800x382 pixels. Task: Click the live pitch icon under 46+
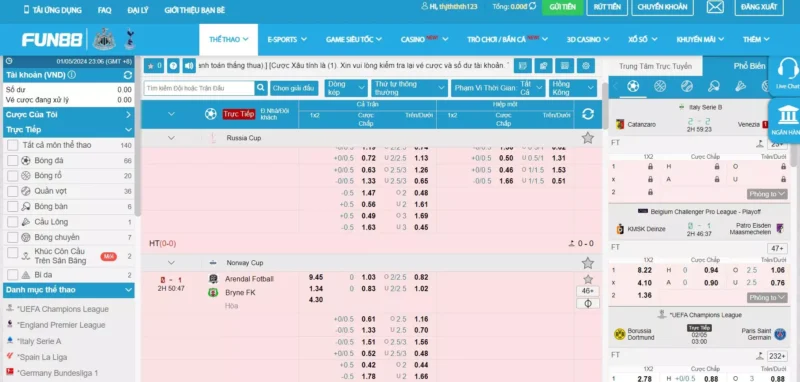point(588,303)
